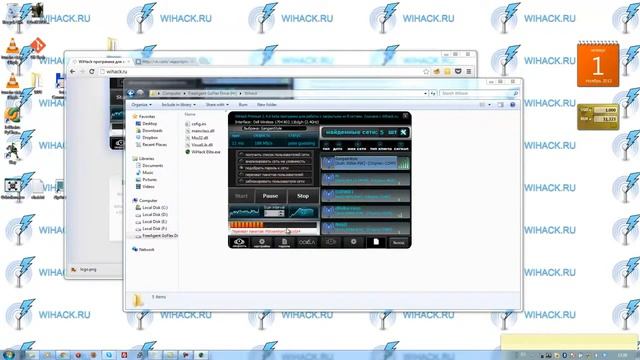Select Desktop under Favorites in Explorer
Screen dimensions: 640x360
point(147,124)
